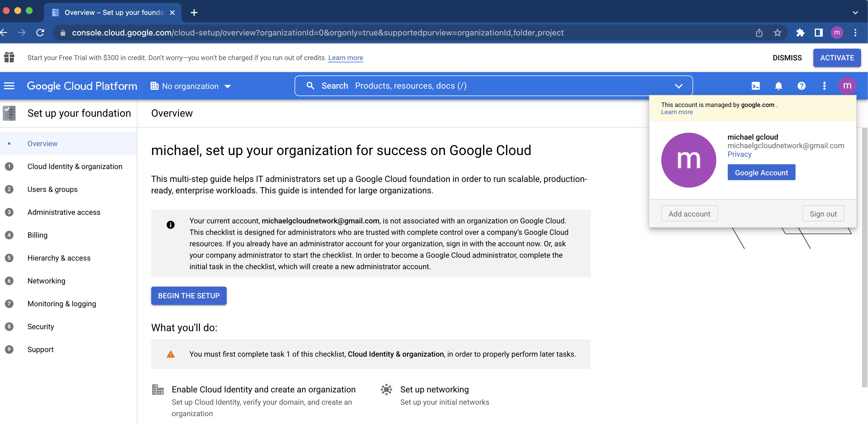Screen dimensions: 868x425
Task: Go forward in browser history
Action: coord(22,33)
